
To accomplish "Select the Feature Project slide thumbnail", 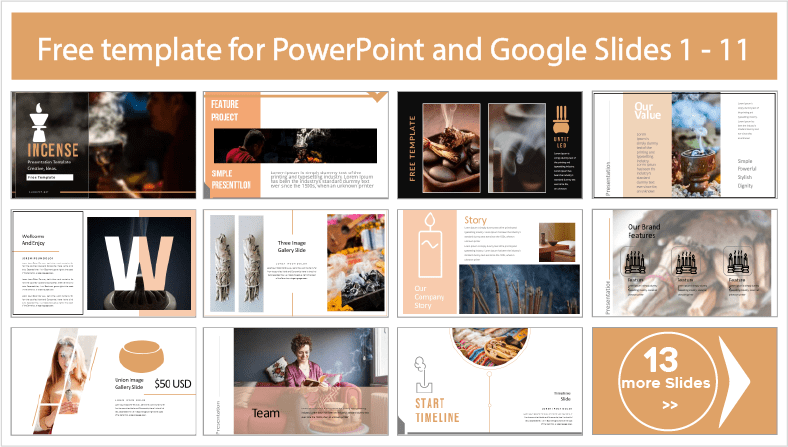I will point(296,145).
